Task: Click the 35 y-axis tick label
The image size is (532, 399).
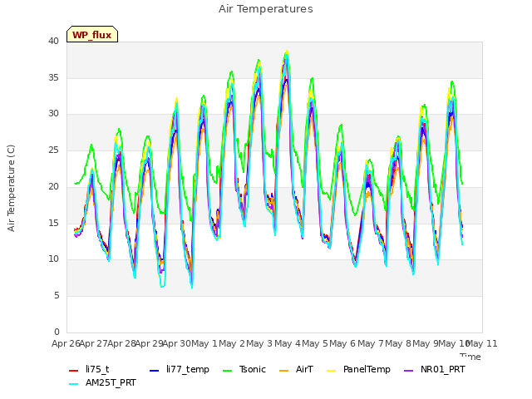Action: (x=53, y=77)
